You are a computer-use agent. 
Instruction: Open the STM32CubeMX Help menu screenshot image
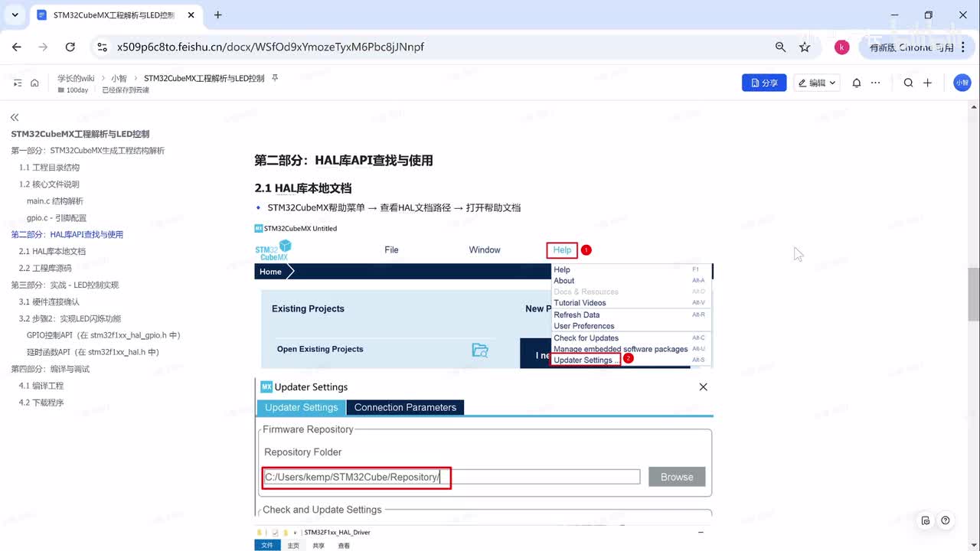pos(484,295)
